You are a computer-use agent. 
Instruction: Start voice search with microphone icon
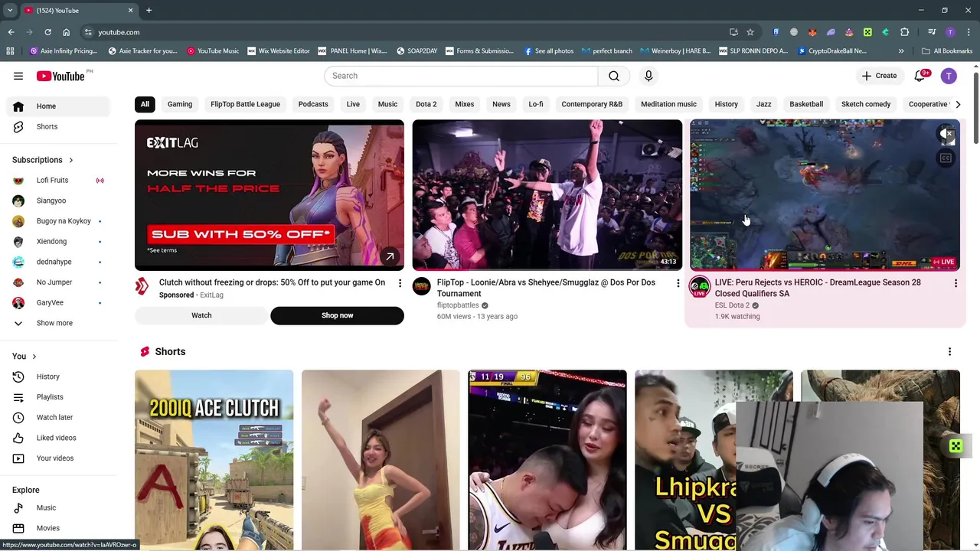pyautogui.click(x=648, y=76)
